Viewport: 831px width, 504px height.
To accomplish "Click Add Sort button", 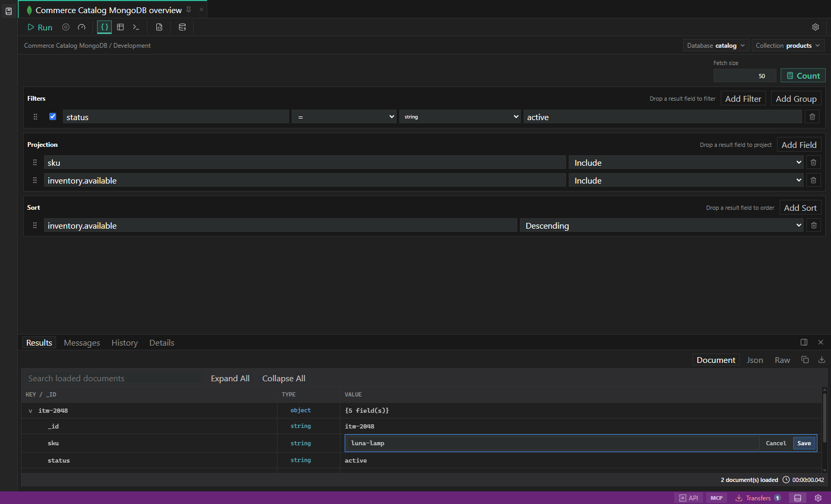I will pyautogui.click(x=800, y=208).
